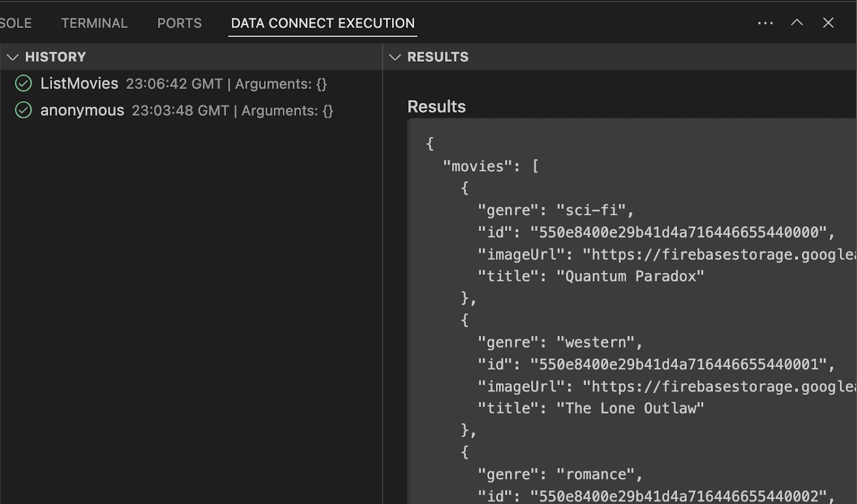857x504 pixels.
Task: Click the "Quantum Paradox" title value
Action: (630, 276)
